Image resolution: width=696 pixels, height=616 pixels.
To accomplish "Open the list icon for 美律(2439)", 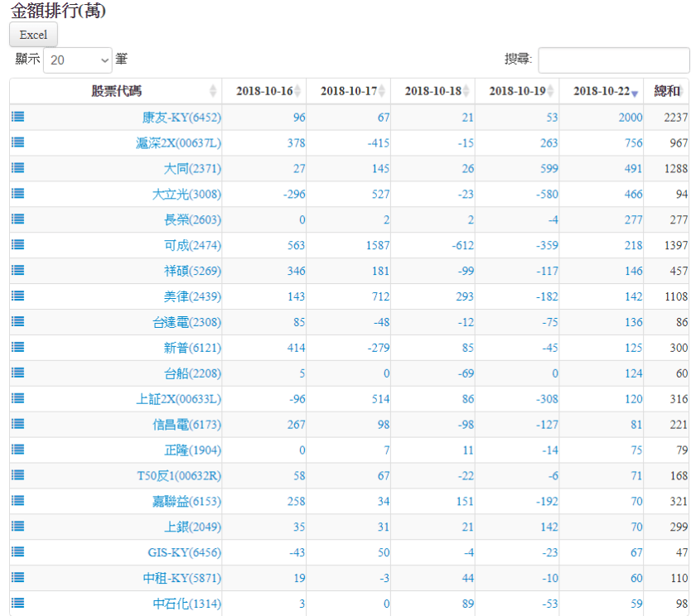I will point(17,296).
